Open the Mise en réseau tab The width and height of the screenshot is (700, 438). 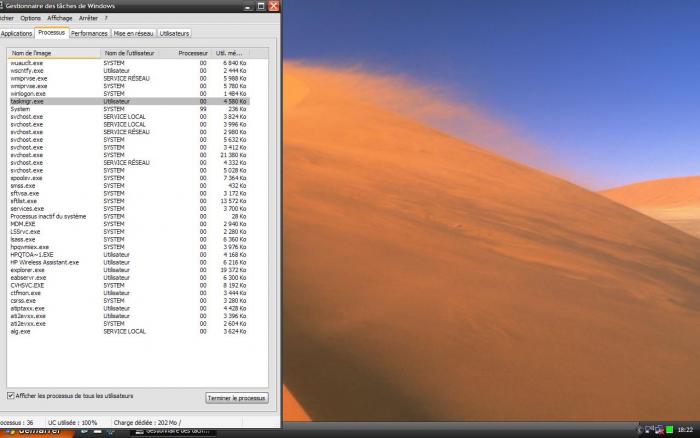coord(133,33)
